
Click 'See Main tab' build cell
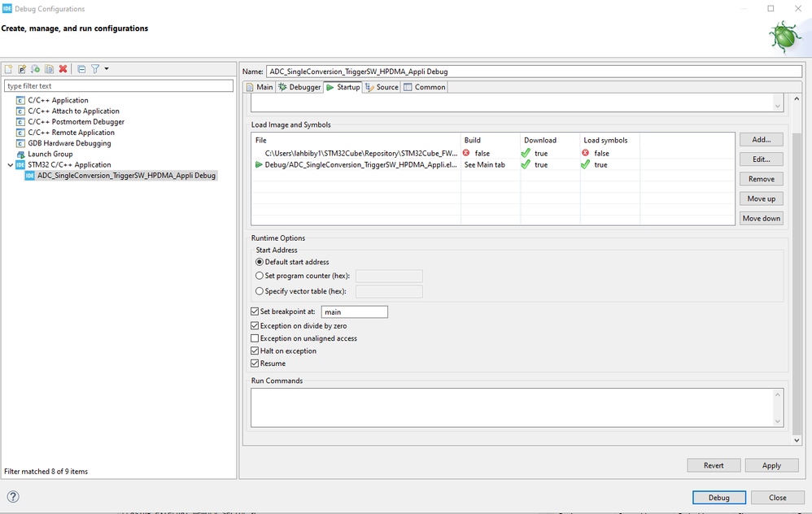(484, 164)
